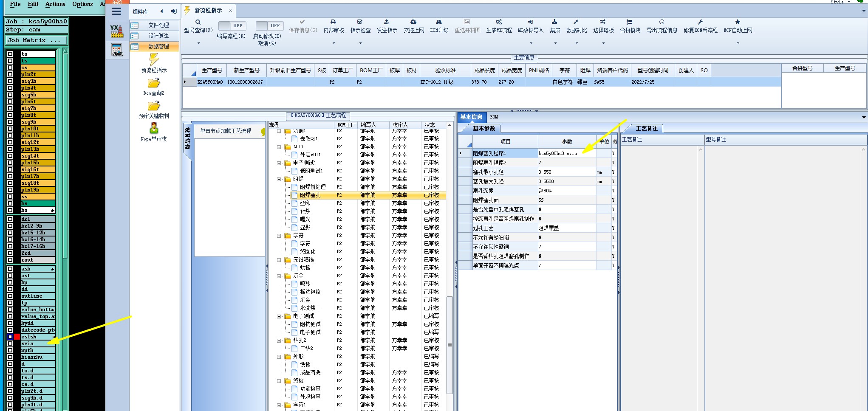The image size is (868, 411).
Task: Open dropdown under 内部审核
Action: [x=334, y=43]
